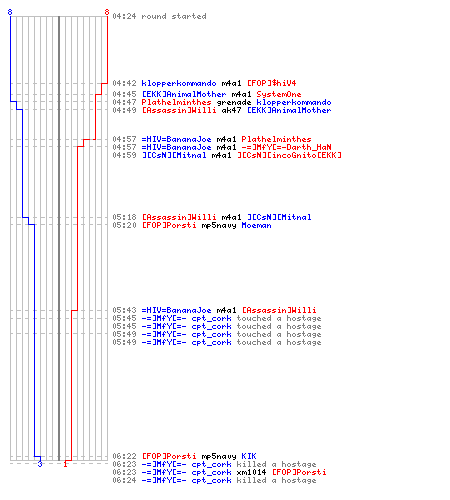Select Plathelminthes grenade kill at 04:47

222,102
